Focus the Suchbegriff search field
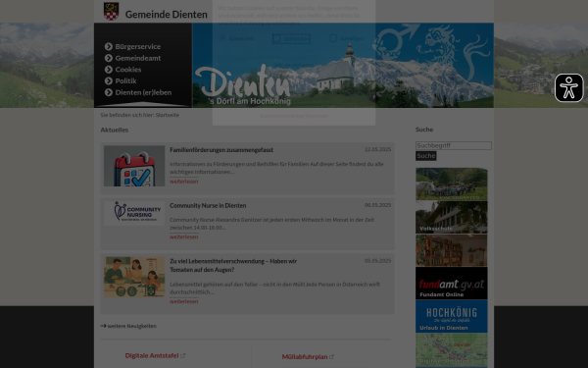This screenshot has width=588, height=368. click(x=454, y=145)
